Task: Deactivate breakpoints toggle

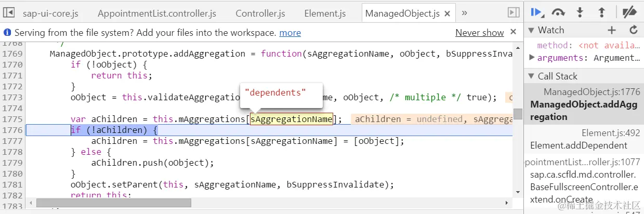Action: pyautogui.click(x=629, y=13)
